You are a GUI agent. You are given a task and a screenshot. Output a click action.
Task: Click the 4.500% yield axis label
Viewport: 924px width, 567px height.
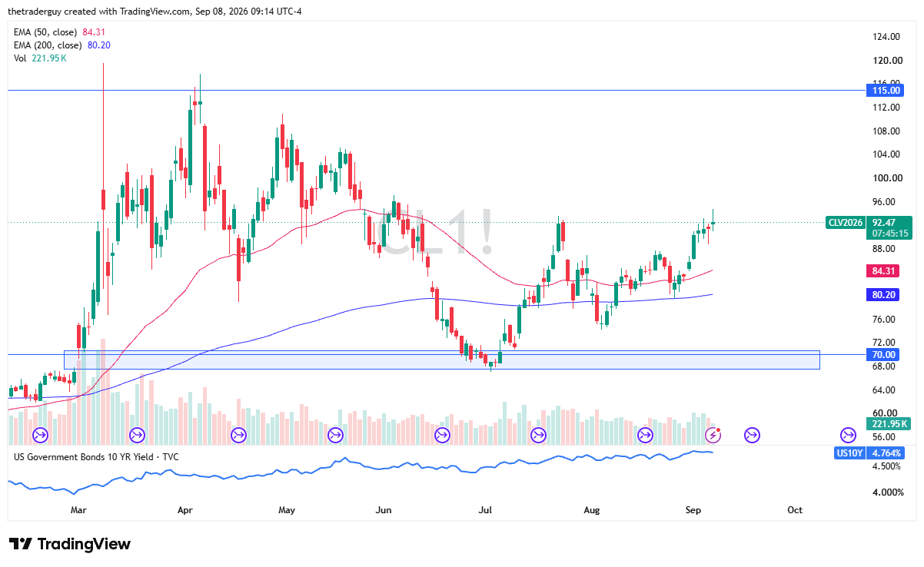pyautogui.click(x=886, y=466)
